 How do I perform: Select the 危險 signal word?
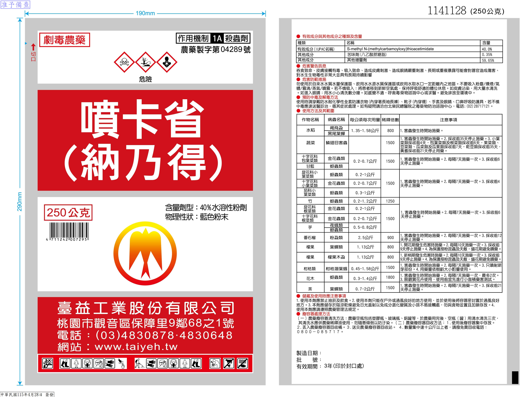(x=145, y=79)
